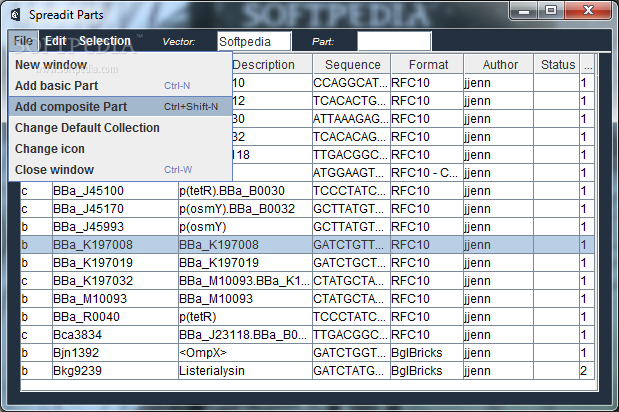Image resolution: width=619 pixels, height=412 pixels.
Task: Minimize the Spreadit Parts window
Action: (x=524, y=11)
